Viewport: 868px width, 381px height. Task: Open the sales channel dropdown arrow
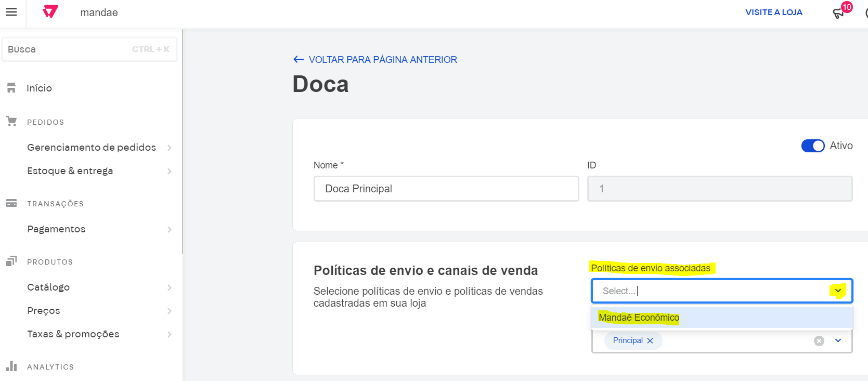click(x=838, y=341)
